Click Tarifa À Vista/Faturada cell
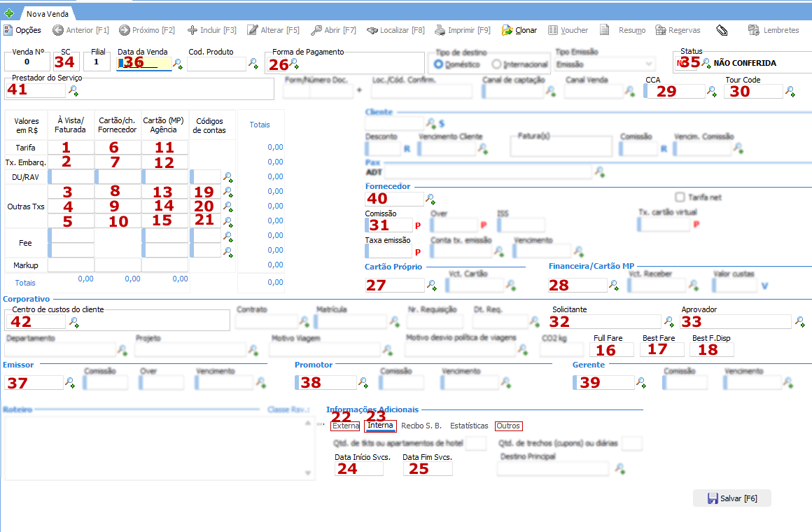 coord(71,148)
